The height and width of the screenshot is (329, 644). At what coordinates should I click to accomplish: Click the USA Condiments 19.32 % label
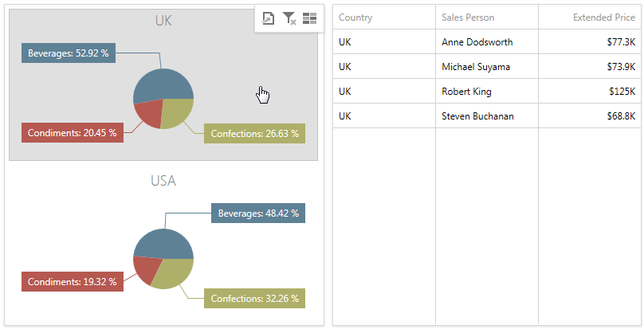click(x=72, y=282)
